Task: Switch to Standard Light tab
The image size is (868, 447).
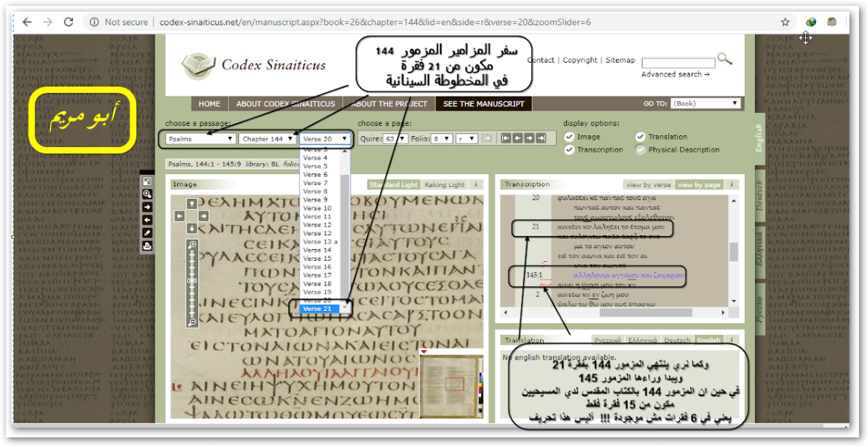Action: coord(394,185)
